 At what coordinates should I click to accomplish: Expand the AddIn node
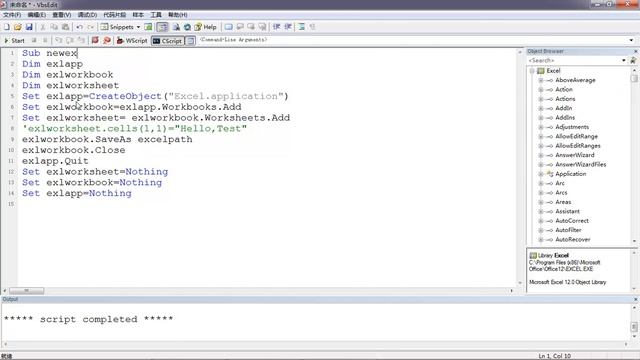540,108
